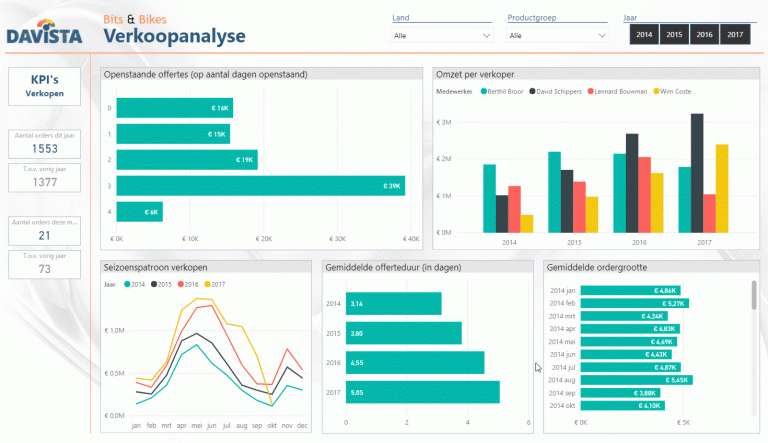Click the Aantal orders deze maand 21 card
Image resolution: width=768 pixels, height=443 pixels.
coord(45,230)
